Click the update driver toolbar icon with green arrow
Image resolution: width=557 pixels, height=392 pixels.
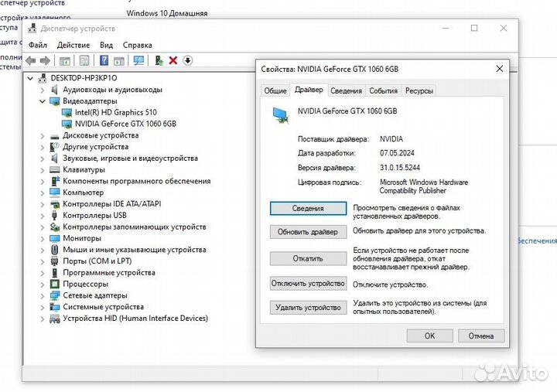pyautogui.click(x=159, y=61)
